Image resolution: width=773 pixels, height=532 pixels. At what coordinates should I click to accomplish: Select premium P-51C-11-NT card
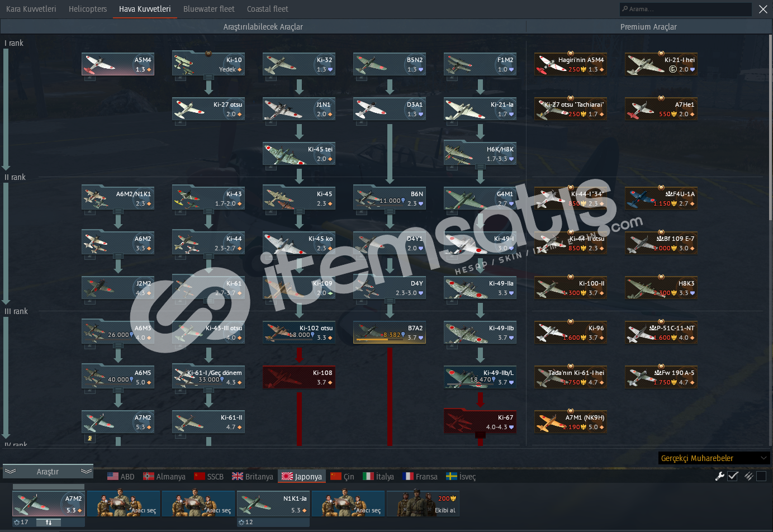[x=661, y=332]
